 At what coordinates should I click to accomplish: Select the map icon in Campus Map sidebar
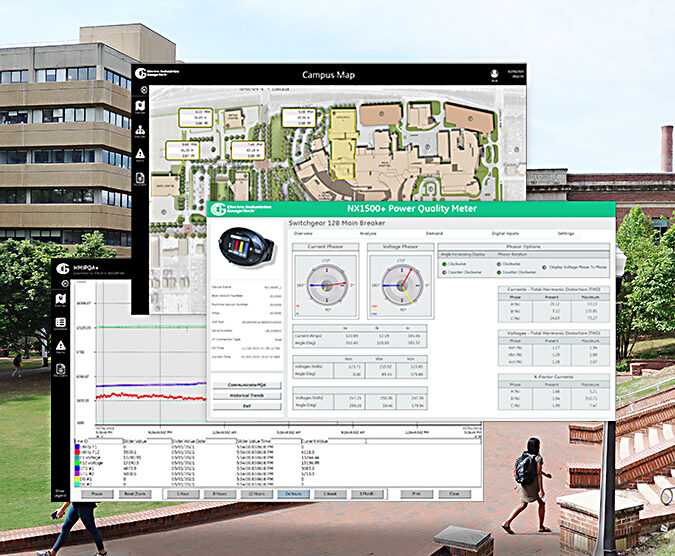pos(140,106)
